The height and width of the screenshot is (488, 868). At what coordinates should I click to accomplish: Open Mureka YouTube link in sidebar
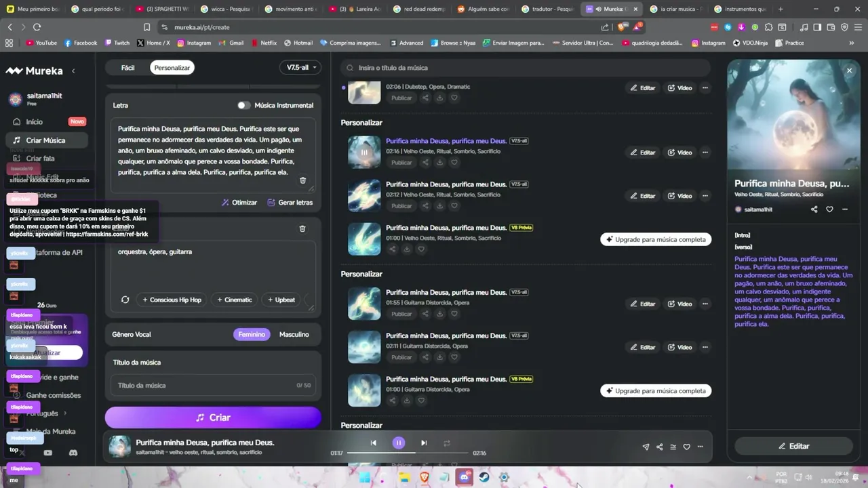[47, 453]
